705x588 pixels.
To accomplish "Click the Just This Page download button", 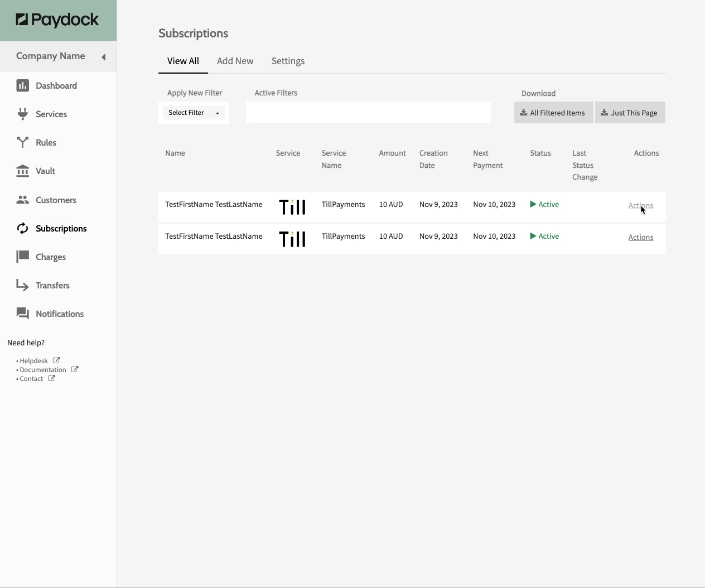I will coord(630,113).
